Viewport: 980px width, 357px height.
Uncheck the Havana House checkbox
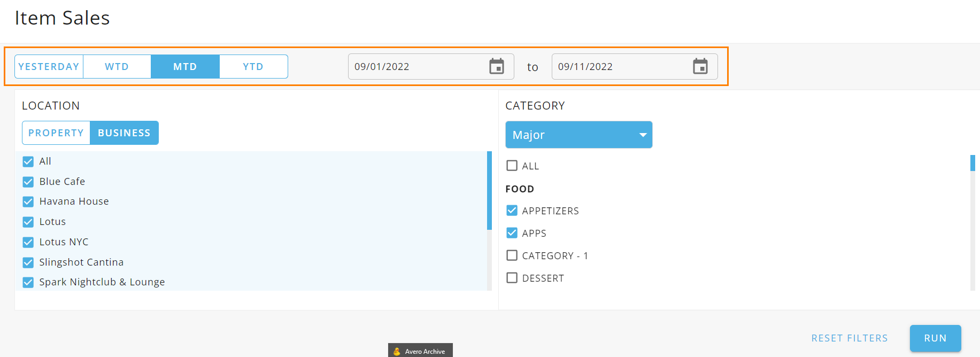[x=28, y=202]
